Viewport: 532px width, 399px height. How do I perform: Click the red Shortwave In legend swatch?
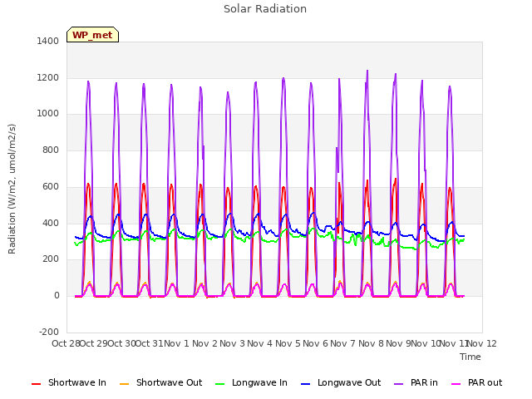pos(36,384)
